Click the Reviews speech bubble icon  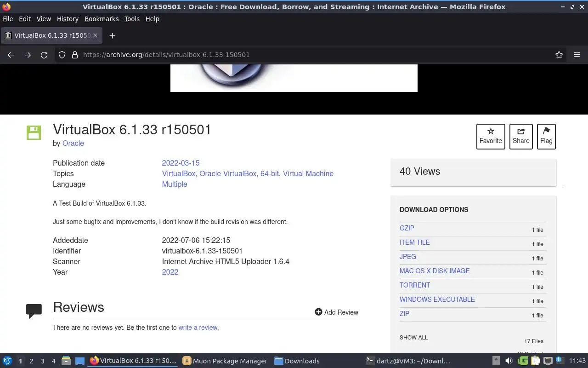click(34, 311)
